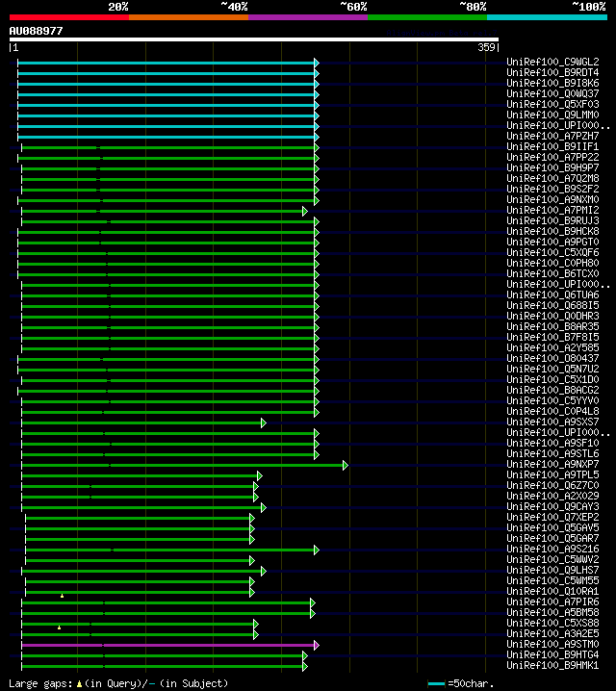
Task: Click the purple ~60% identity legend segment
Action: click(308, 17)
